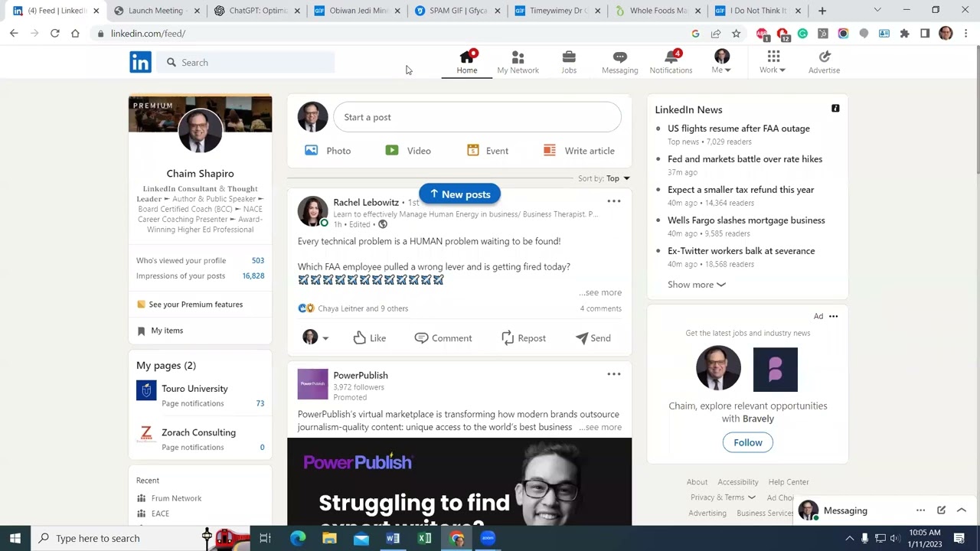Click the LinkedIn search field
Screen dimensions: 980x551
[247, 62]
